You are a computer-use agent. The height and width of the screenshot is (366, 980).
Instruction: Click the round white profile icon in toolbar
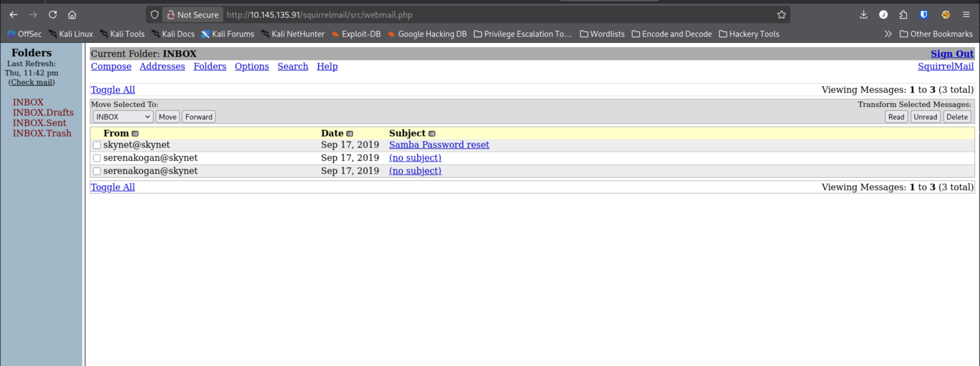(x=883, y=15)
